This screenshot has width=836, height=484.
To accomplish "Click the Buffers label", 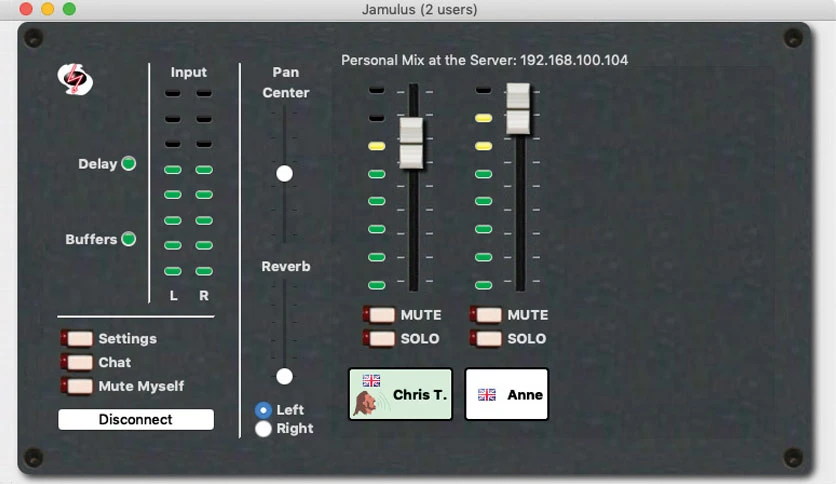I will [91, 239].
